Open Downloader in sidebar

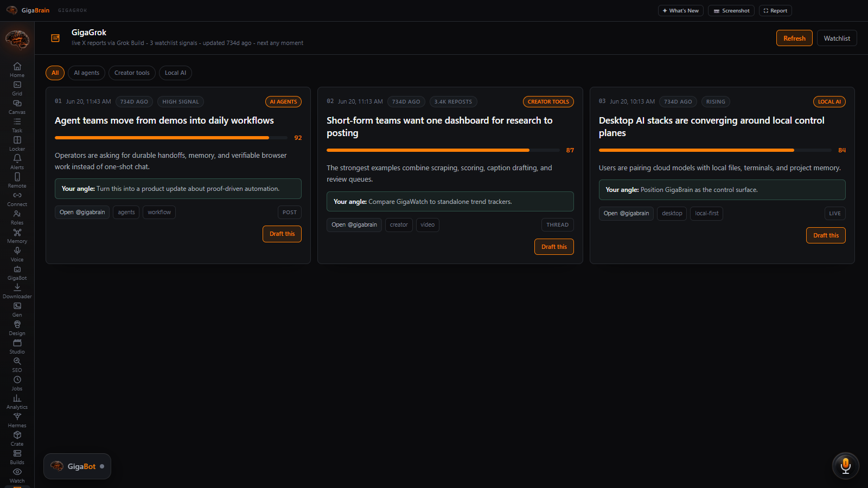click(x=17, y=291)
